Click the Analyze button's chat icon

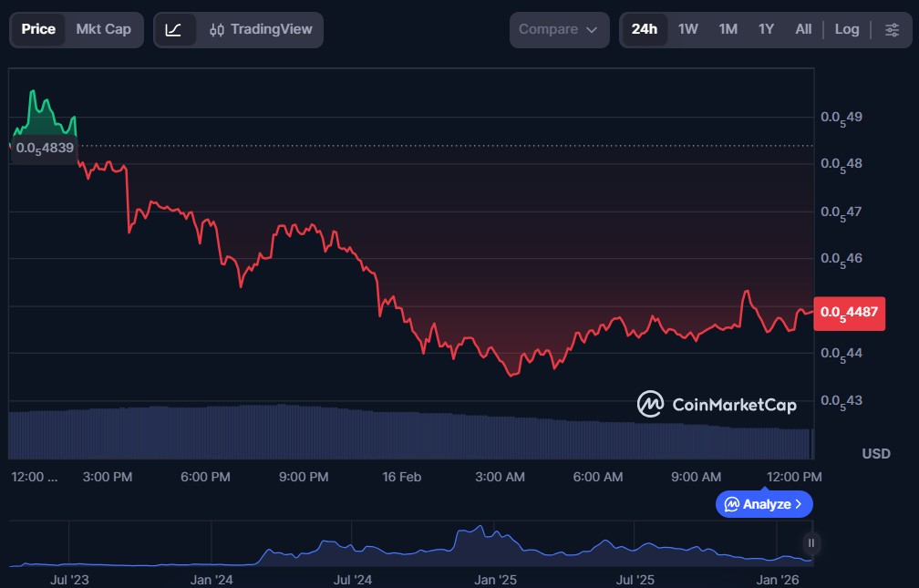tap(732, 504)
